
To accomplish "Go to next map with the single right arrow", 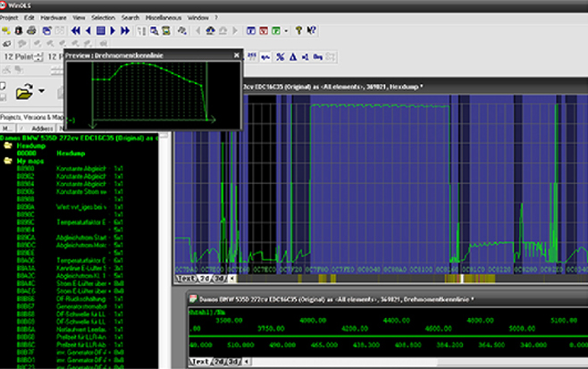I will coord(113,30).
